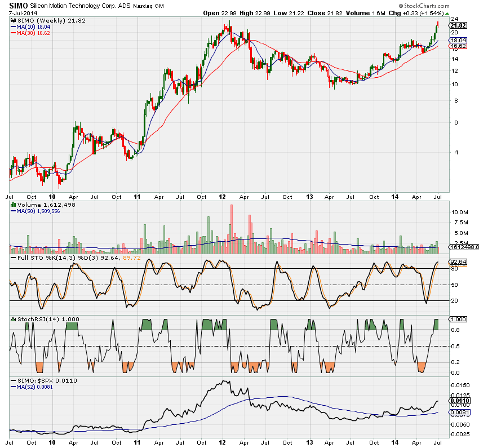The width and height of the screenshot is (479, 448).
Task: Select the MA(10) 18.04 legend entry
Action: pos(33,27)
